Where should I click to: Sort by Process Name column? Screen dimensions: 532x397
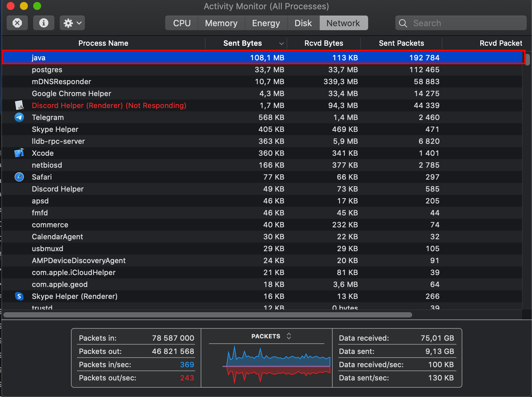point(103,43)
